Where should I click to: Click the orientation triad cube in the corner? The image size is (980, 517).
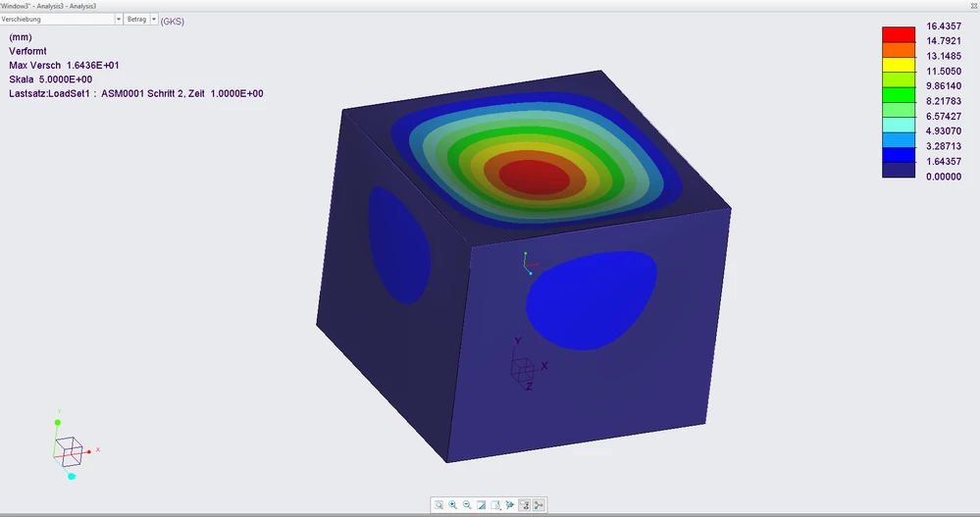click(x=69, y=451)
